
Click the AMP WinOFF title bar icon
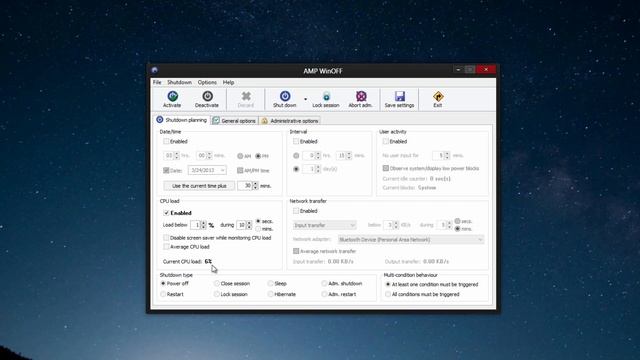[x=154, y=70]
